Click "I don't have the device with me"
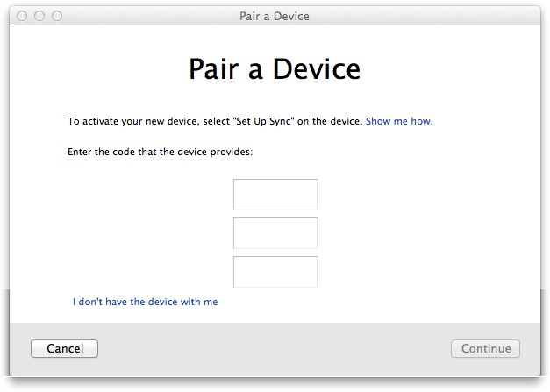Image resolution: width=550 pixels, height=392 pixels. 146,302
